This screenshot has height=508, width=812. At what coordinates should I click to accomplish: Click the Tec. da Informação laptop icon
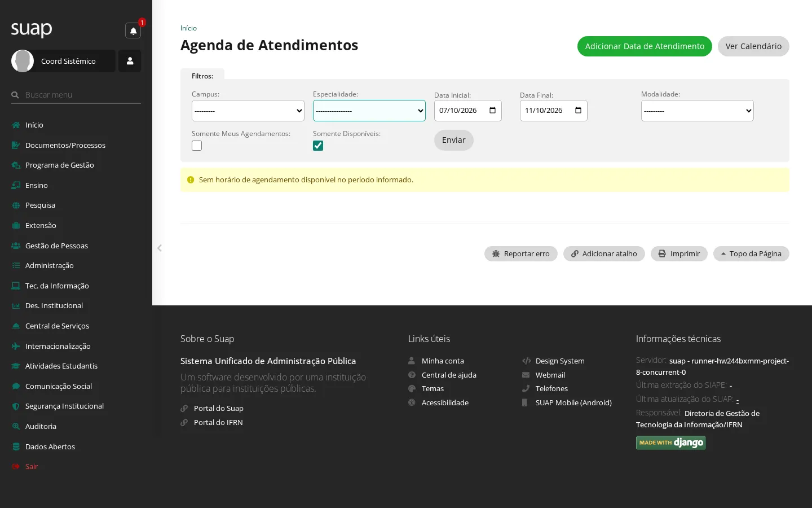tap(16, 286)
